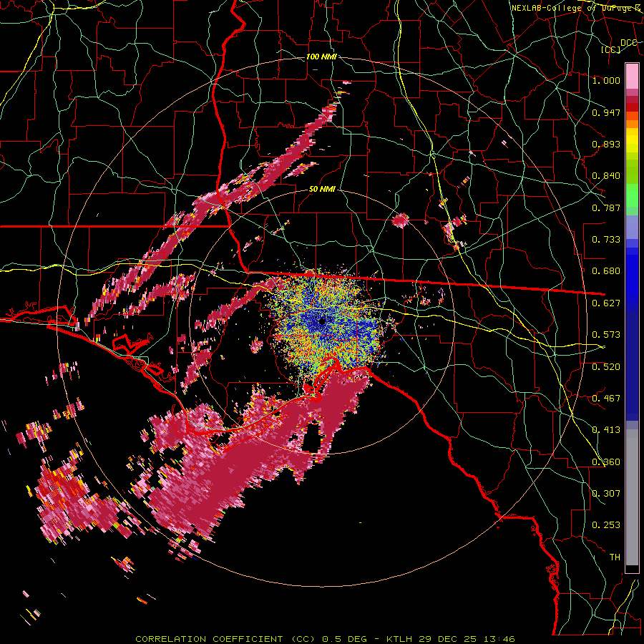Click the 0.520 scale value

click(x=606, y=367)
